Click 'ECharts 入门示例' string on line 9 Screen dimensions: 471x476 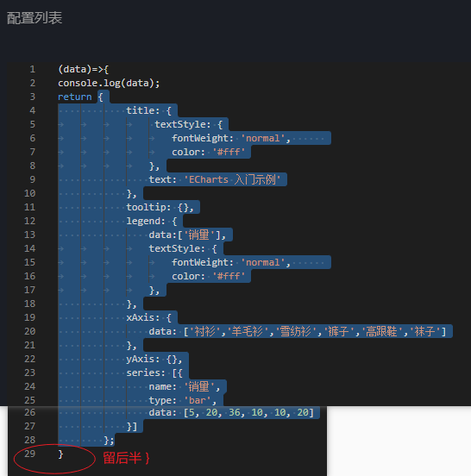point(232,179)
